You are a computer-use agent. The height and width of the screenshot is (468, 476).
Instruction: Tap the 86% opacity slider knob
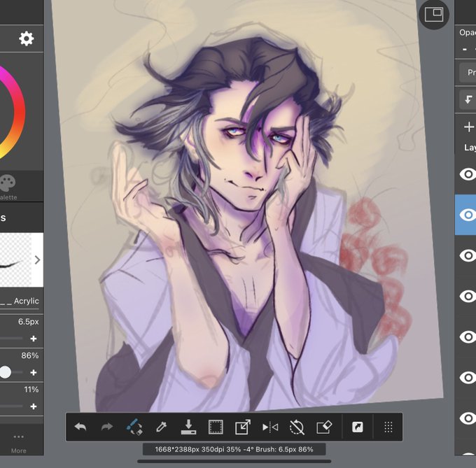5,372
